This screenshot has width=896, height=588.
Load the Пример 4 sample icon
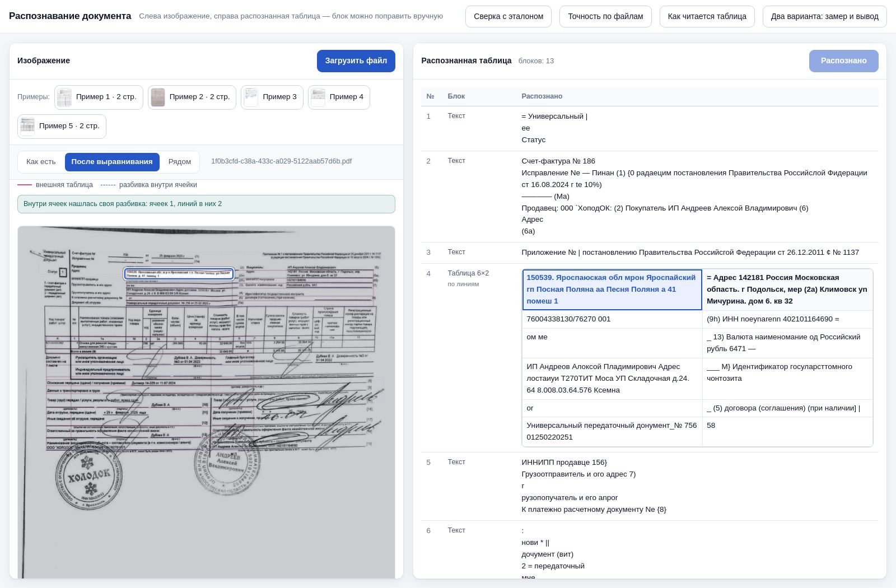(x=318, y=97)
